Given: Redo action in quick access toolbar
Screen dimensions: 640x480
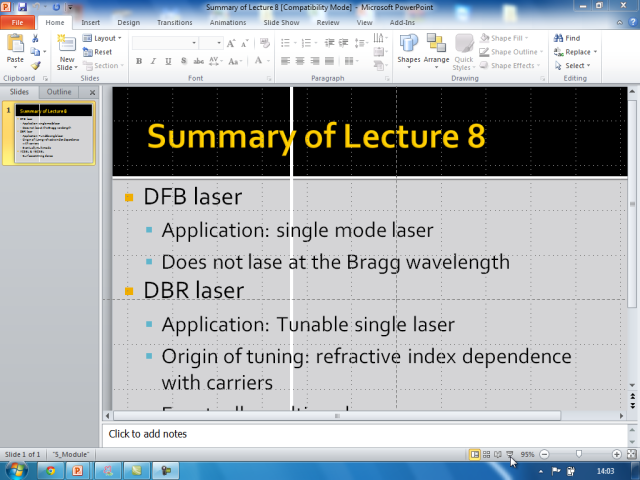Looking at the screenshot, I should (56, 7).
